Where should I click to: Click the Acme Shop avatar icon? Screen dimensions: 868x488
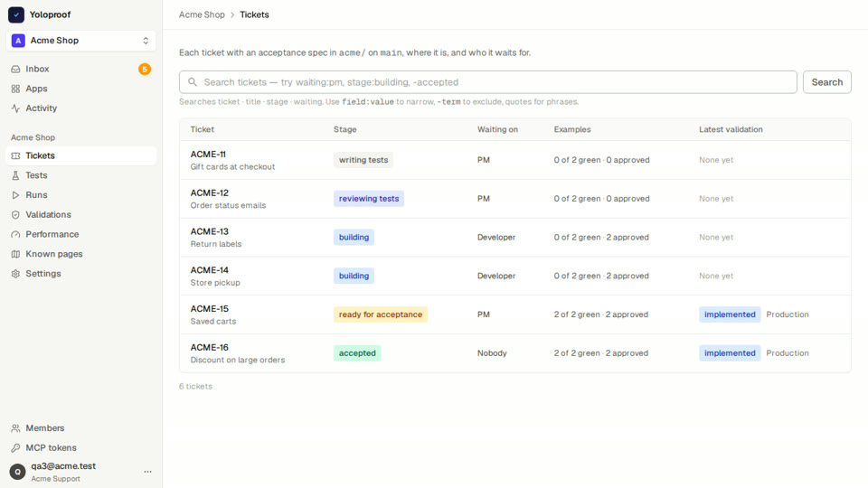(x=18, y=41)
